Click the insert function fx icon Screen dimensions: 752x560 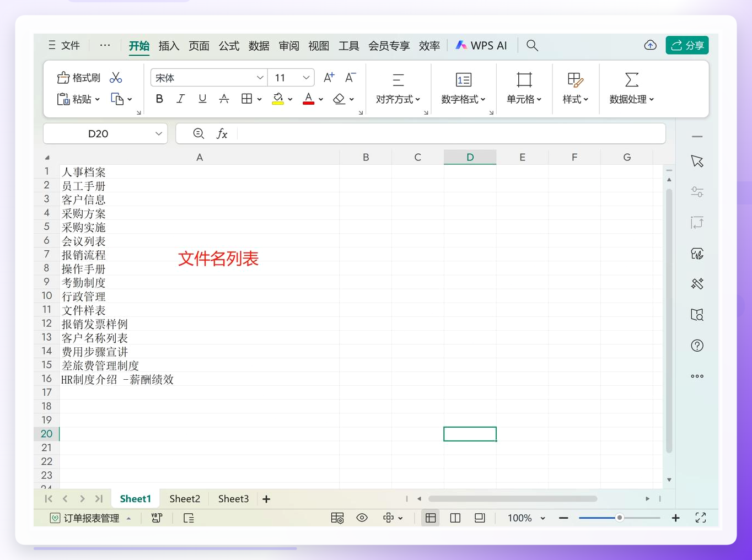(222, 133)
